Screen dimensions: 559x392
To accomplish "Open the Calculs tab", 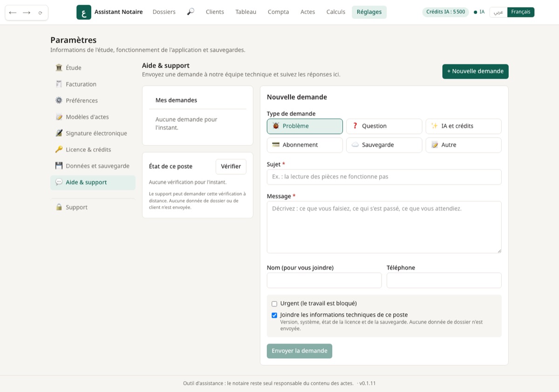I will pos(336,12).
